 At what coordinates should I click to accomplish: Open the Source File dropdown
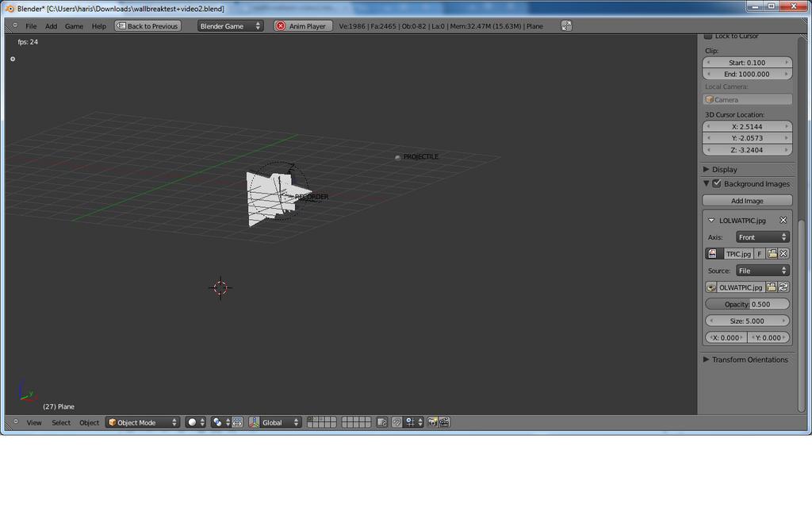[x=762, y=271]
